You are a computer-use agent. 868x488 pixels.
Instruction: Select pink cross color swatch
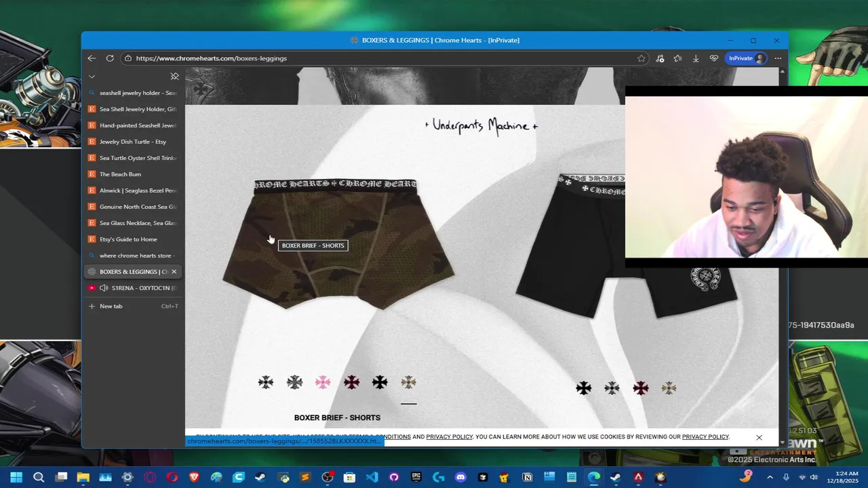[x=323, y=382]
